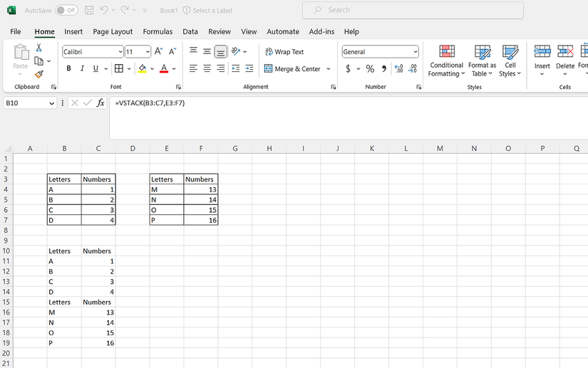The height and width of the screenshot is (368, 588).
Task: Click the Increase Font Size icon
Action: click(x=159, y=52)
